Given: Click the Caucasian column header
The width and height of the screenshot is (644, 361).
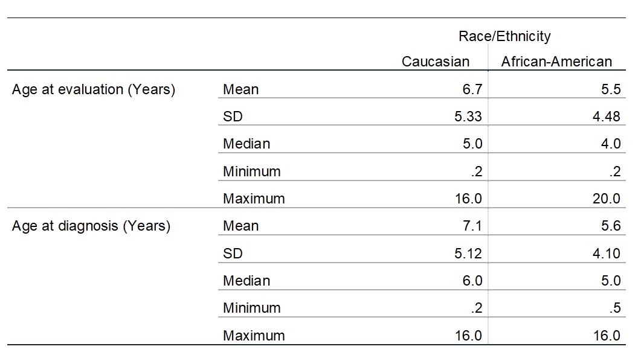Looking at the screenshot, I should tap(436, 62).
